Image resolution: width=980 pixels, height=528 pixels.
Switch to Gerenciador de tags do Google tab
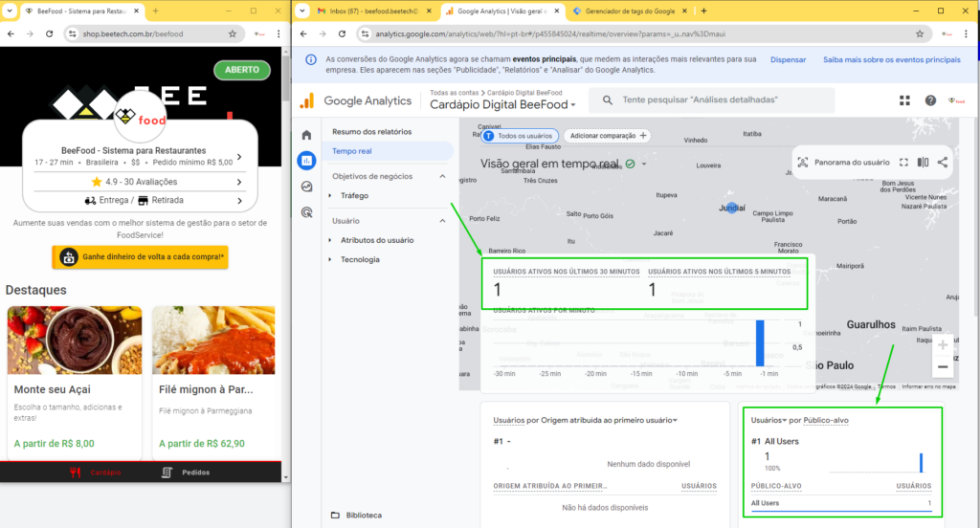[629, 11]
